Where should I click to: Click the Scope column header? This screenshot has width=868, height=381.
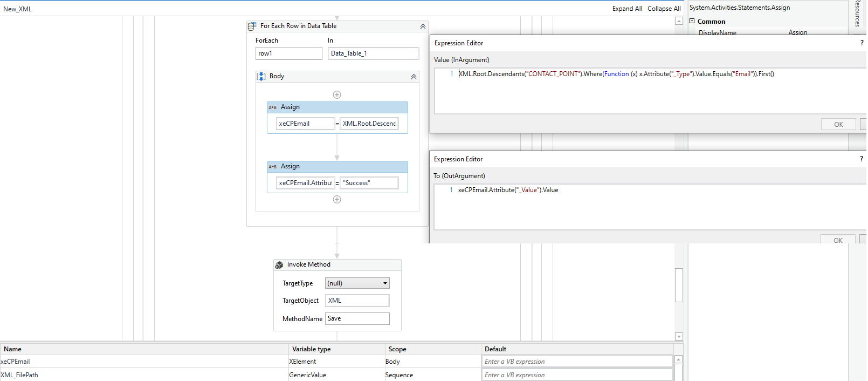(x=433, y=349)
